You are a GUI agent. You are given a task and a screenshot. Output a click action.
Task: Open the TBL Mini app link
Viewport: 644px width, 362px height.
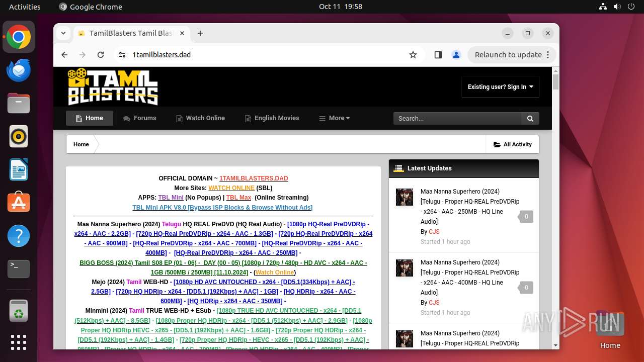tap(171, 198)
